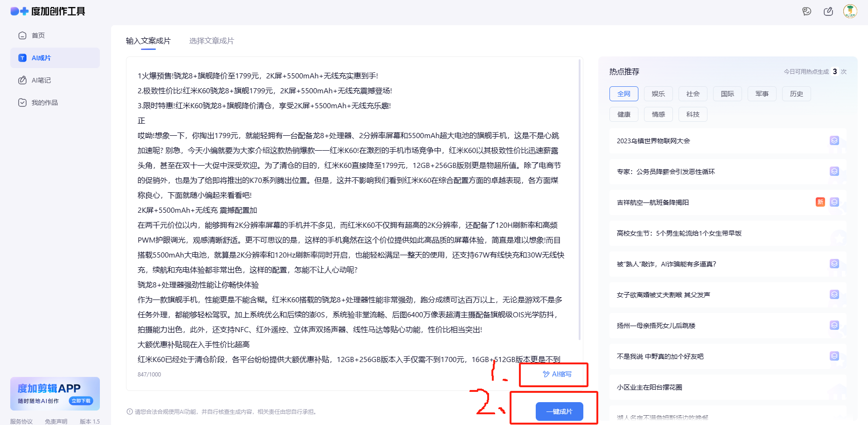
Task: Click the create/edit pencil icon at top right
Action: click(x=829, y=11)
